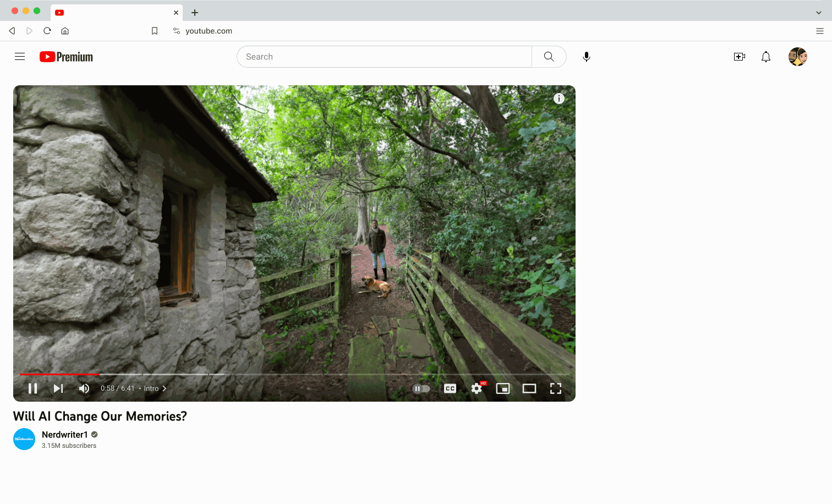Viewport: 832px width, 504px height.
Task: Click in the Search input field
Action: click(384, 57)
